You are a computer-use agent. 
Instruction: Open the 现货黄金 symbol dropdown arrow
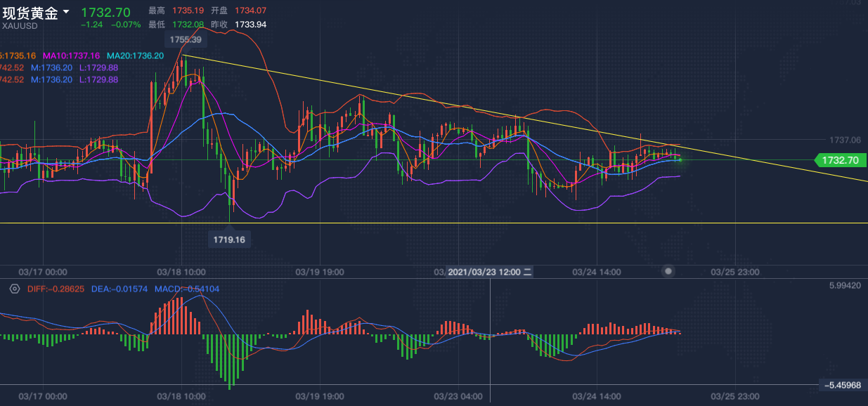tap(66, 12)
